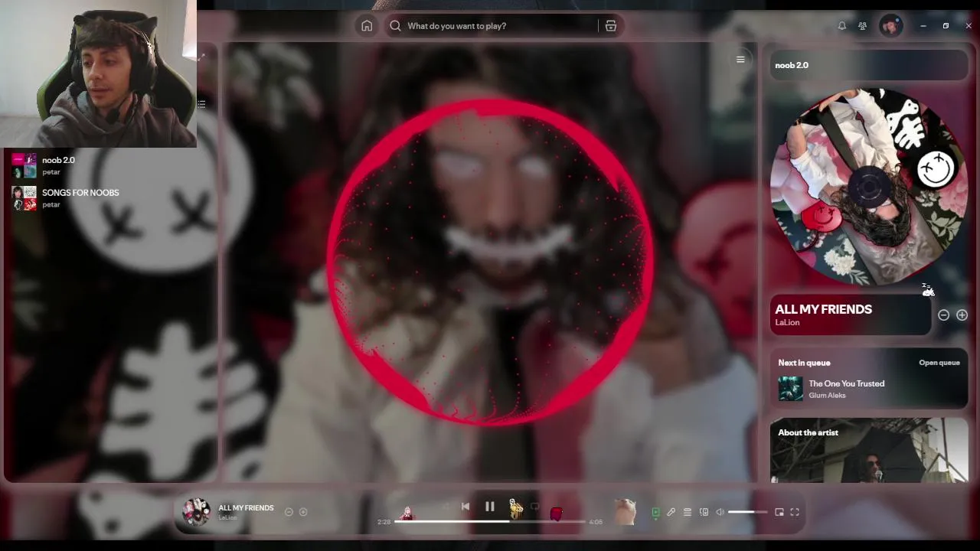Click ALL MY FRIENDS title in player bar
The image size is (980, 551).
click(246, 508)
